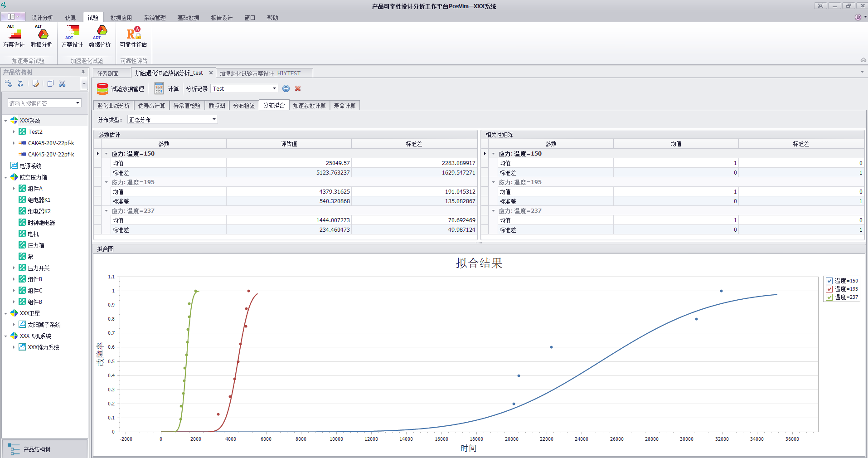Close the 加速退化试验数据分析_test tab
The height and width of the screenshot is (458, 868).
[211, 73]
